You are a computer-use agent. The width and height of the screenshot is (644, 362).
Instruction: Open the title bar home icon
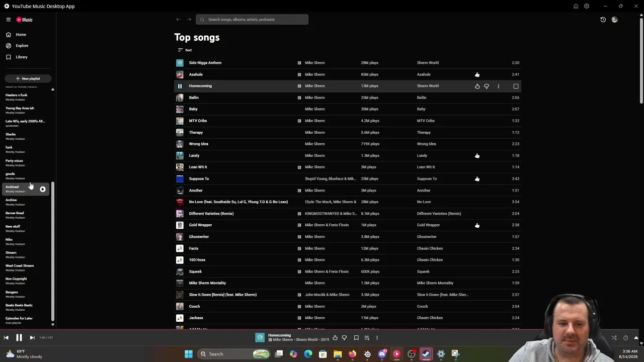(x=576, y=6)
